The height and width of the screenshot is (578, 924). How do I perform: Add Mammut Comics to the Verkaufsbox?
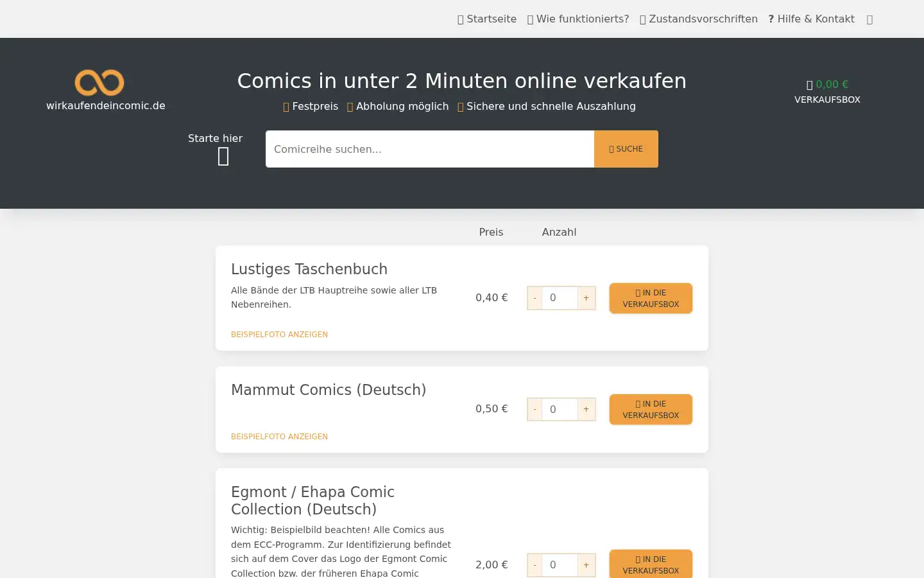pyautogui.click(x=651, y=410)
